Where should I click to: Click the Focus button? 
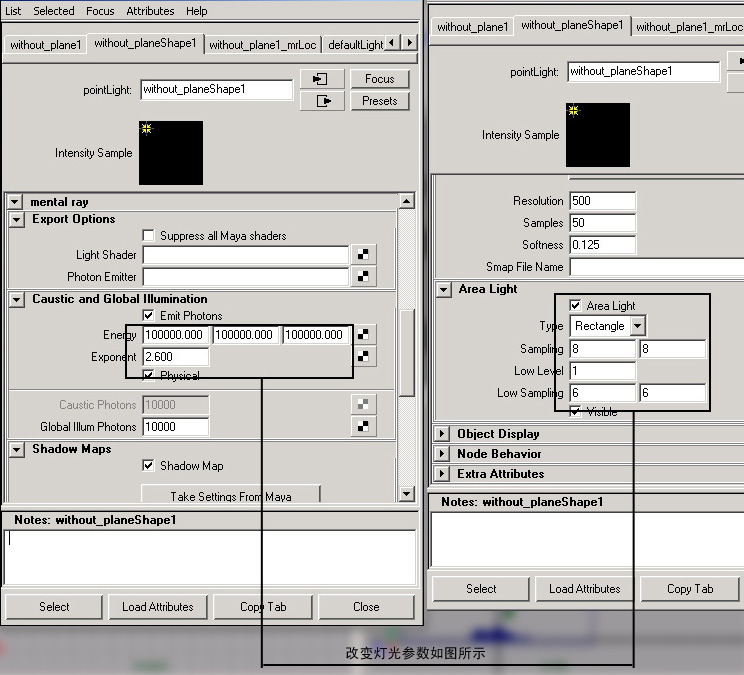(380, 79)
